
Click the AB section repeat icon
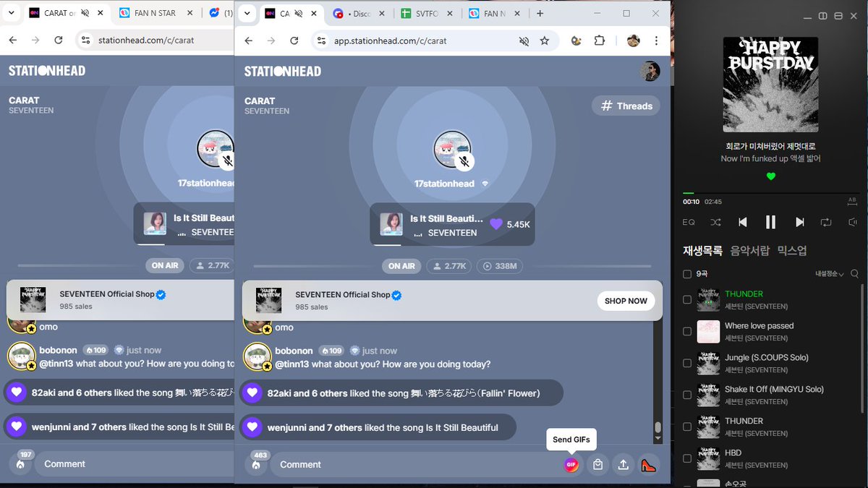tap(853, 200)
